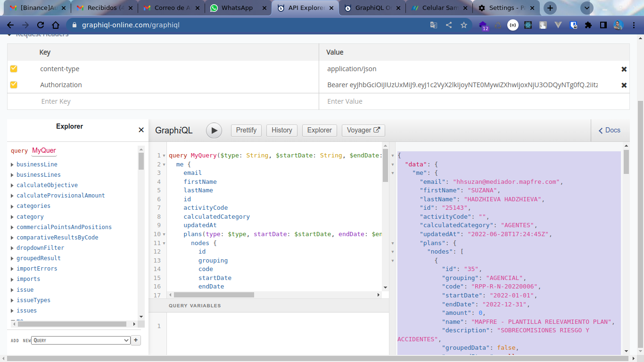Delete the Authorization header row
The image size is (644, 362).
coord(624,85)
